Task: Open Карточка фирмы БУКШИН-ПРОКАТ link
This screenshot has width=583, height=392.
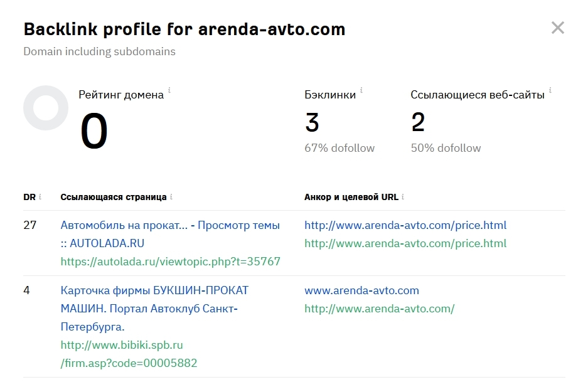Action: click(154, 309)
